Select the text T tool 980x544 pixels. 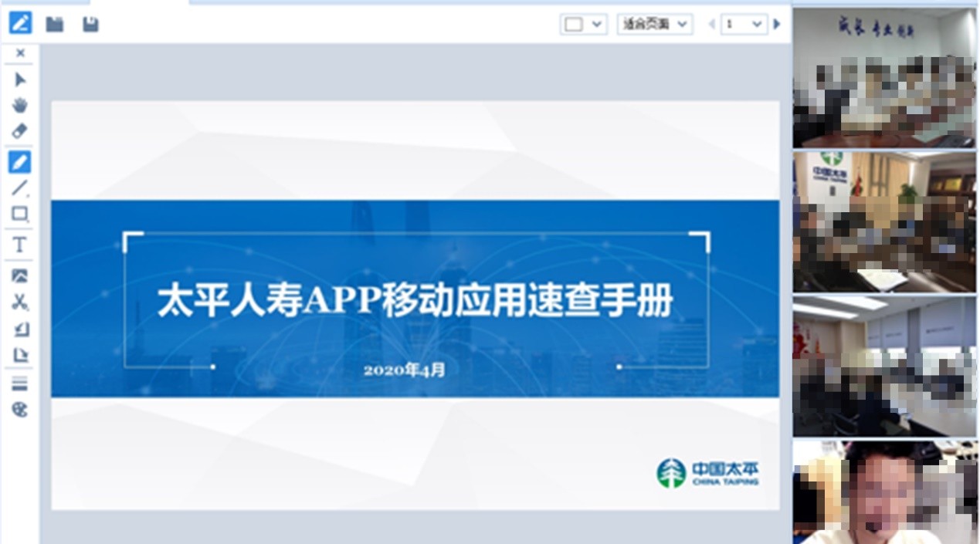[20, 245]
